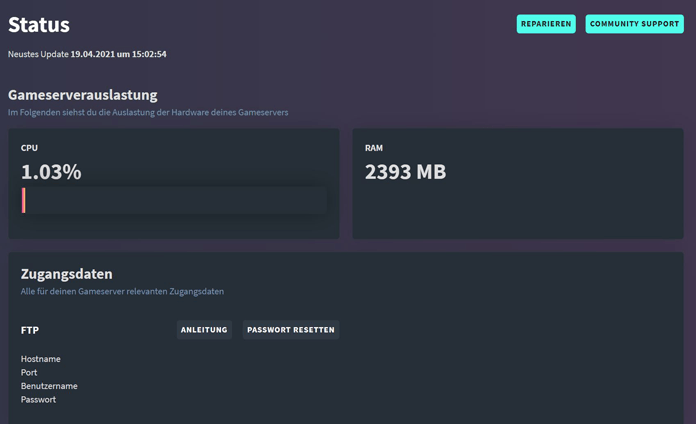Click the relevanten Zugangsdaten description text

tap(122, 292)
